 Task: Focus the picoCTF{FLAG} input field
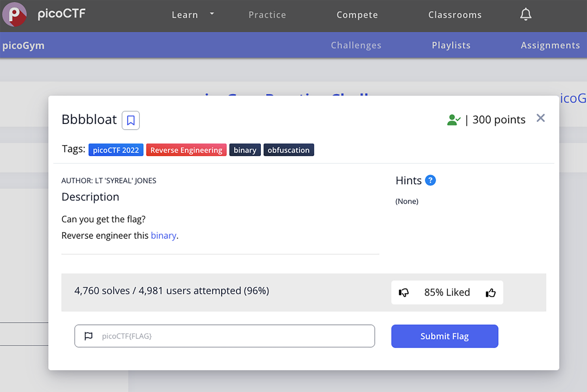(234, 336)
